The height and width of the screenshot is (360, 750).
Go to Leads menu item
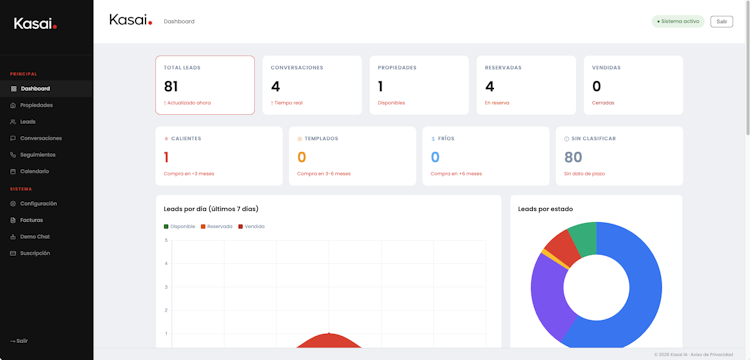[x=46, y=122]
